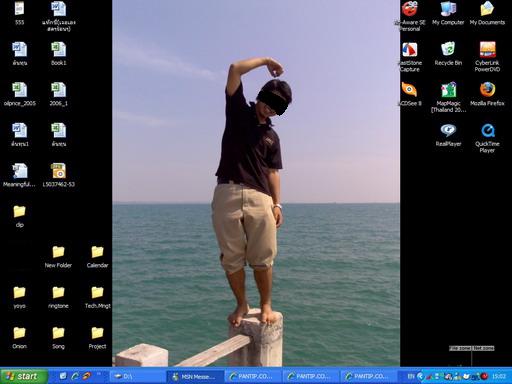Image resolution: width=512 pixels, height=384 pixels.
Task: Open the Book1 Excel workbook
Action: pyautogui.click(x=58, y=53)
